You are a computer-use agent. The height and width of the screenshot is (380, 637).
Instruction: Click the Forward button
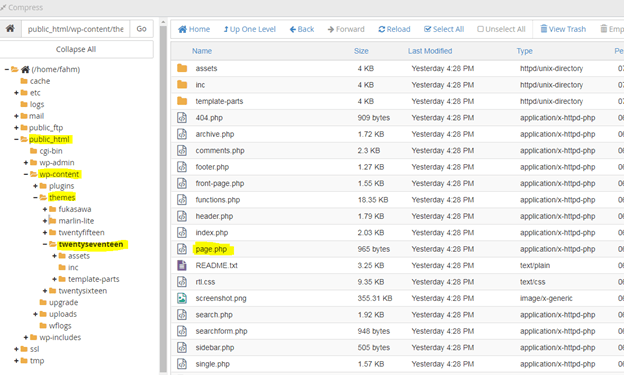(346, 29)
